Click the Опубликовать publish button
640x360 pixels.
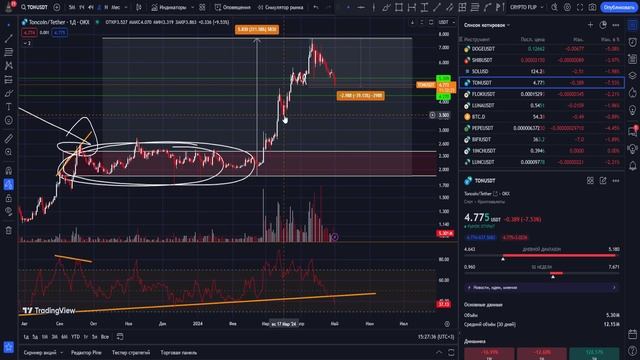tap(619, 7)
